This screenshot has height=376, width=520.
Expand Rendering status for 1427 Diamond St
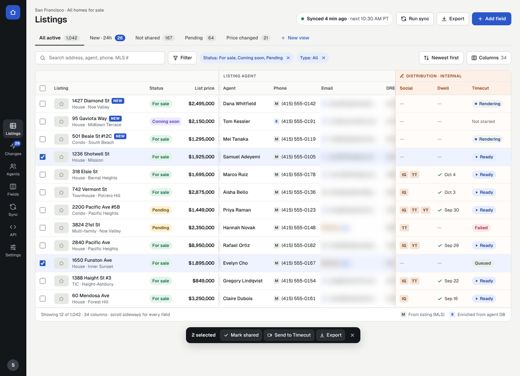click(x=487, y=104)
